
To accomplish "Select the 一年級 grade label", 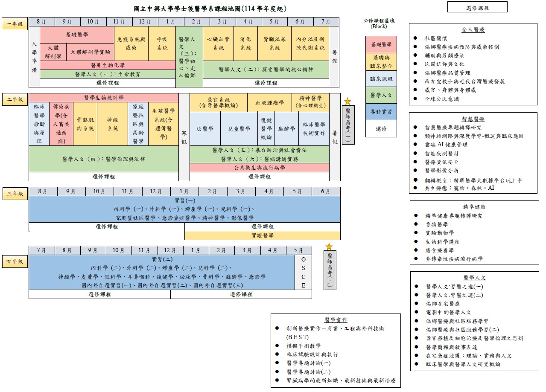I will pos(15,24).
